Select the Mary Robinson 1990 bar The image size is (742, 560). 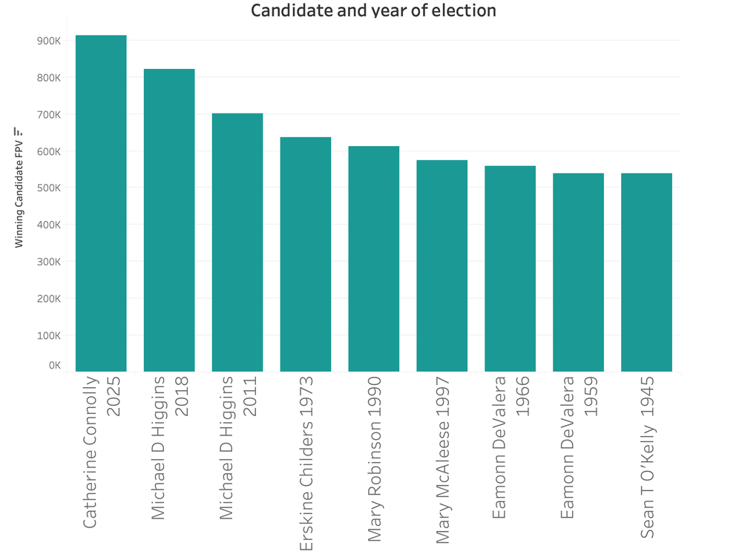(374, 259)
